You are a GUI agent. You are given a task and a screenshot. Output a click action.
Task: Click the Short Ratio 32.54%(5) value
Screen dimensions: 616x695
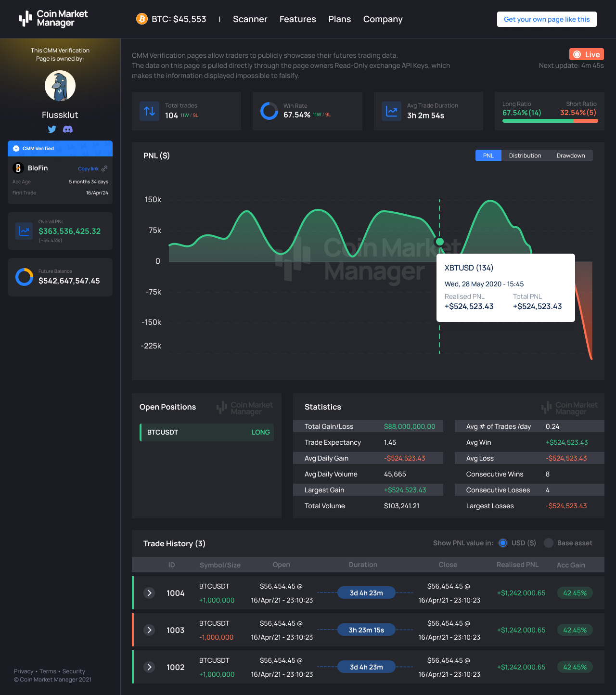578,113
